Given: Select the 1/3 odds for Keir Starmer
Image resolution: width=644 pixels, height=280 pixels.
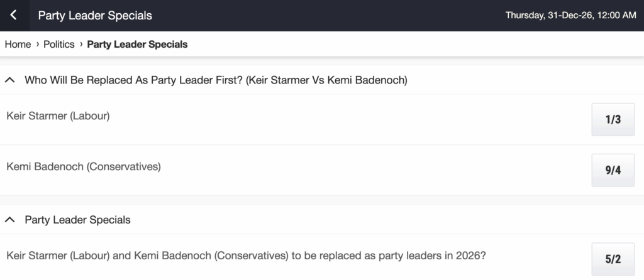Looking at the screenshot, I should pos(613,119).
